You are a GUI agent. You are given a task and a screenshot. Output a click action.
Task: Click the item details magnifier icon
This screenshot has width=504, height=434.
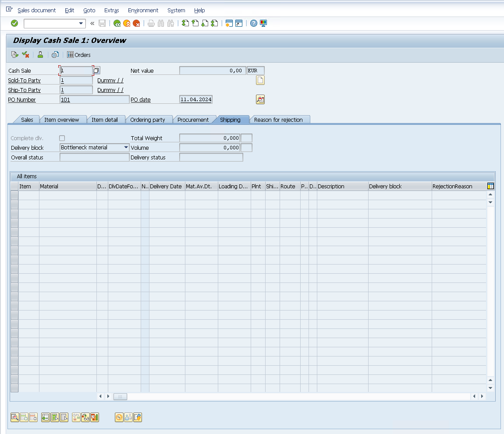(15, 417)
